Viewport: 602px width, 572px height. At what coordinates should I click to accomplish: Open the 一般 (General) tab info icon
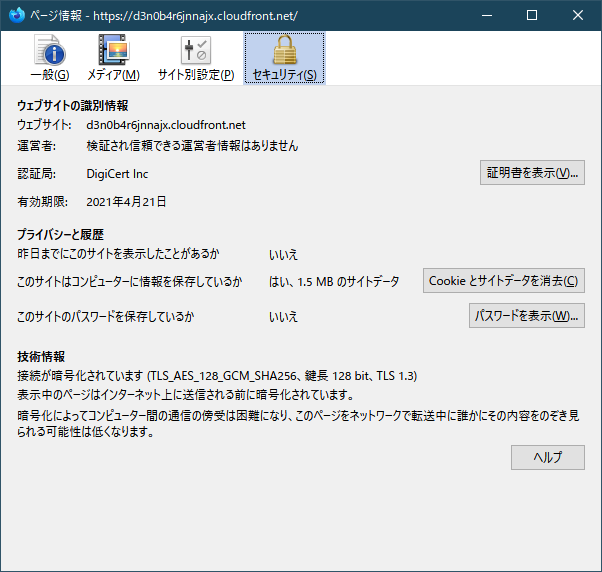click(x=48, y=50)
